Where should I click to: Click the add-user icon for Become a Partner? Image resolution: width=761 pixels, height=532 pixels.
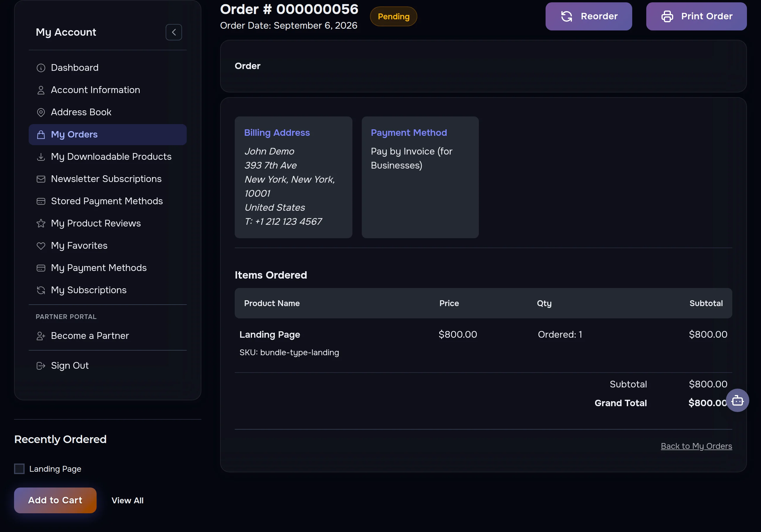click(x=41, y=336)
